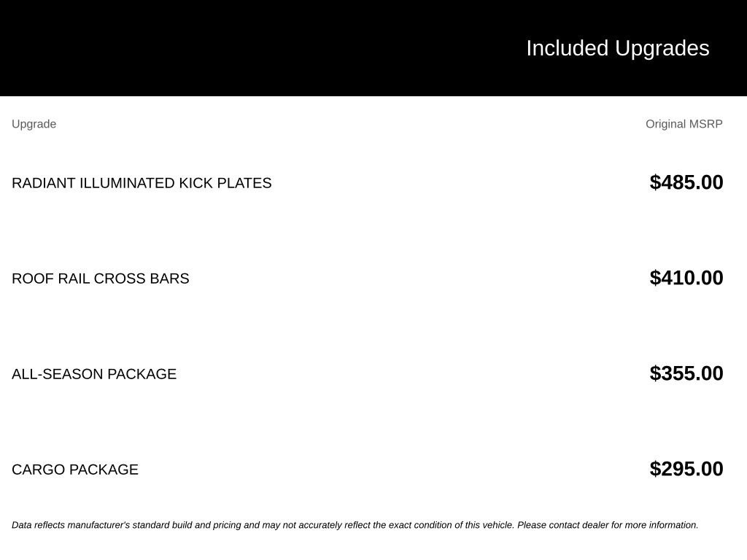The width and height of the screenshot is (747, 560).
Task: Click the black header banner
Action: (373, 48)
